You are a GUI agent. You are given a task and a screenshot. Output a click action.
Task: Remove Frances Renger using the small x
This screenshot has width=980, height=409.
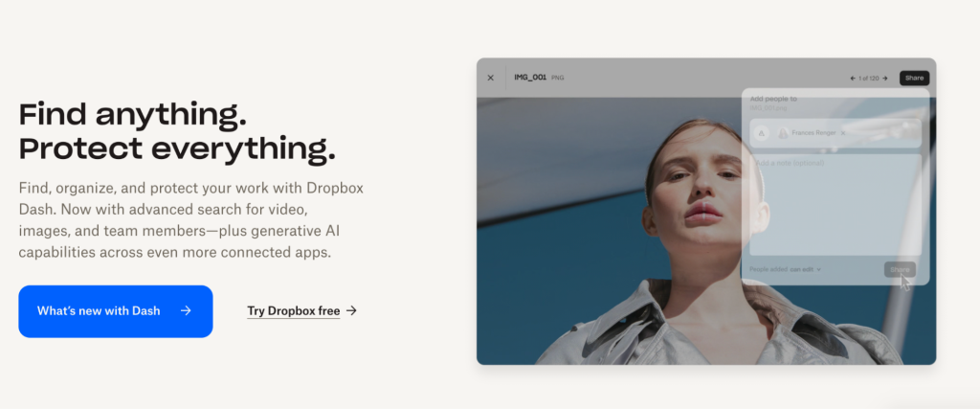842,133
